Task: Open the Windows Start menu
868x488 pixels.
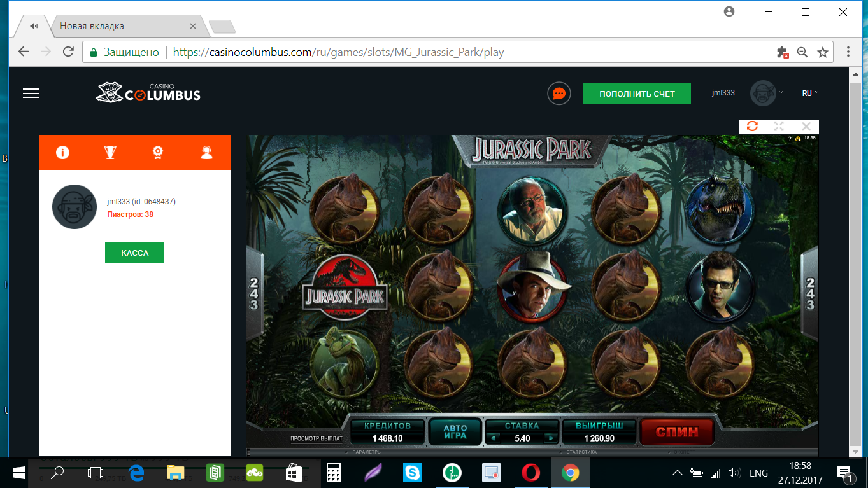Action: coord(19,472)
